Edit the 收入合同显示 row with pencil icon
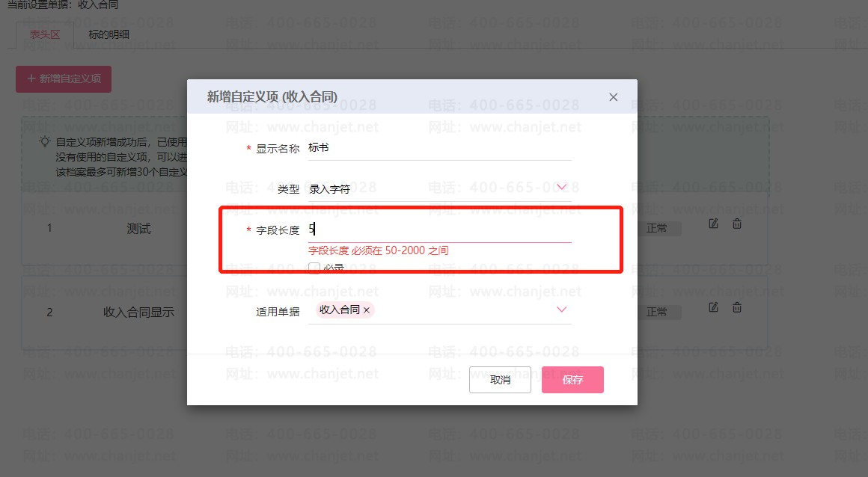868x477 pixels. coord(714,307)
